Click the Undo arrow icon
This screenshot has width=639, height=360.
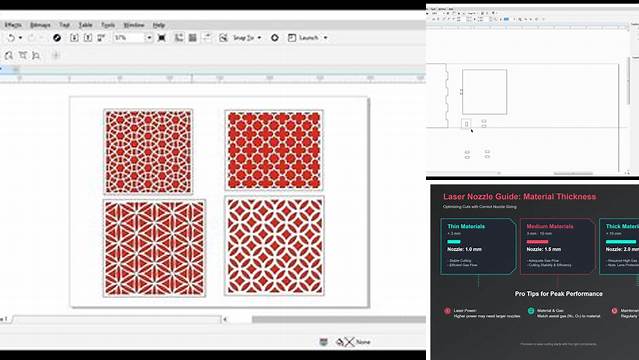pyautogui.click(x=11, y=38)
